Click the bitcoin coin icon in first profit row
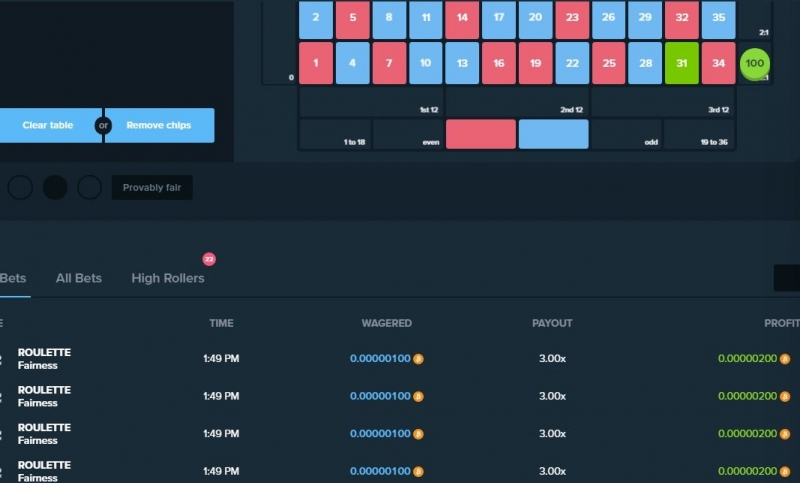 [785, 359]
